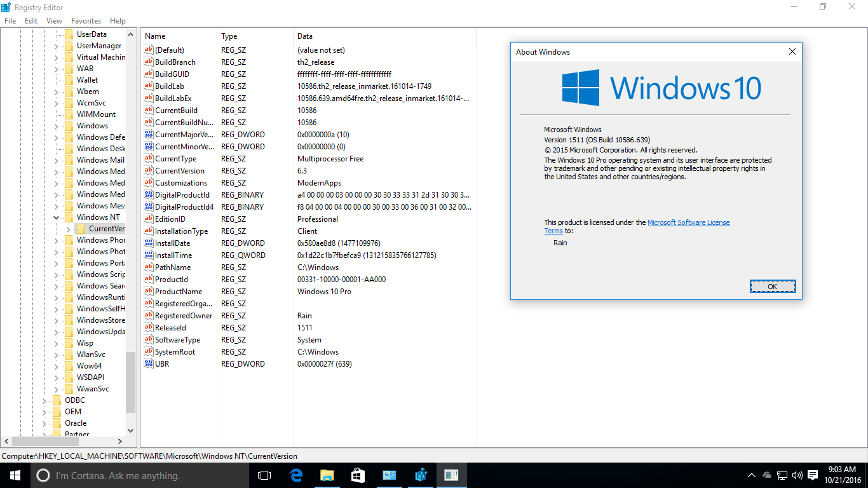Select the 'th2_release' data value
Viewport: 868px width, 488px height.
316,62
